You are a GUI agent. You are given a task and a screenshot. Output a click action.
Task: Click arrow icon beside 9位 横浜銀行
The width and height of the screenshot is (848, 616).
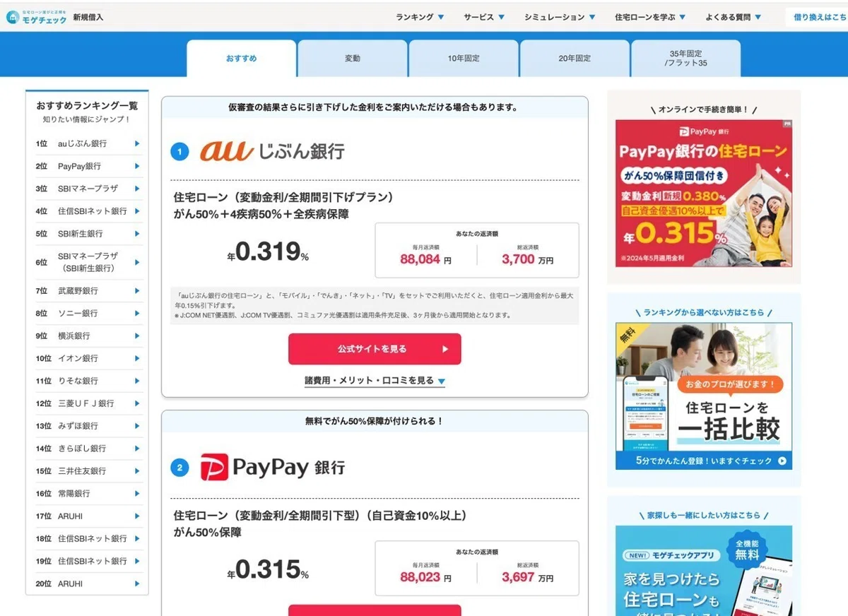[x=137, y=336]
